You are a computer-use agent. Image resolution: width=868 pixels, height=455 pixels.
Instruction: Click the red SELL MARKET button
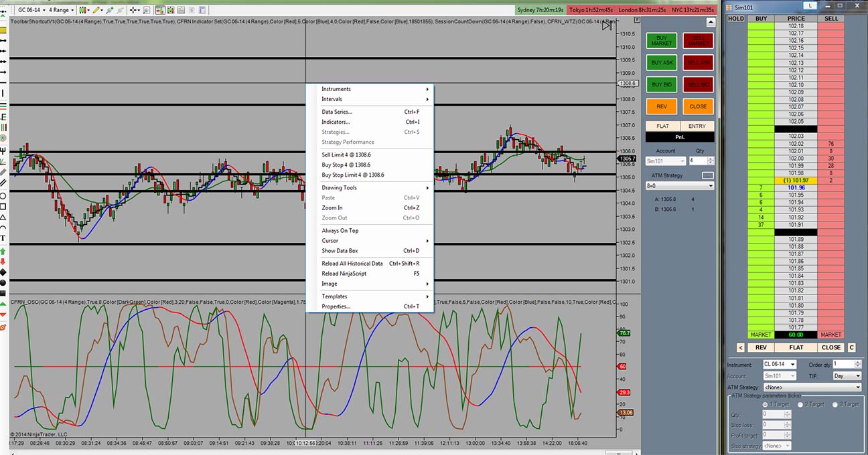click(x=699, y=41)
